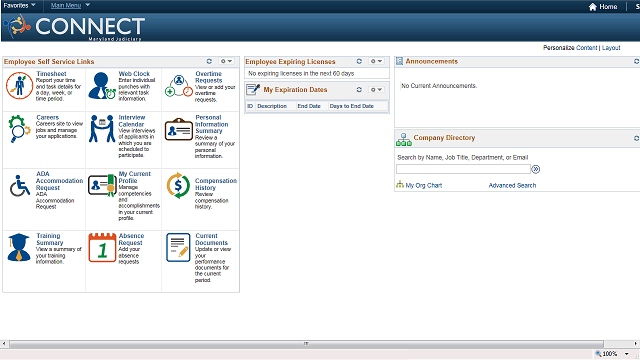Open the ADA Accommodation wheelchair icon
Viewport: 640px width, 360px height.
(20, 186)
